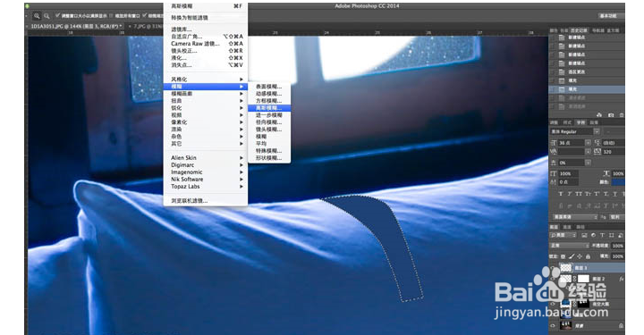Filter layers by pixel layer icon
The height and width of the screenshot is (335, 644).
[583, 235]
